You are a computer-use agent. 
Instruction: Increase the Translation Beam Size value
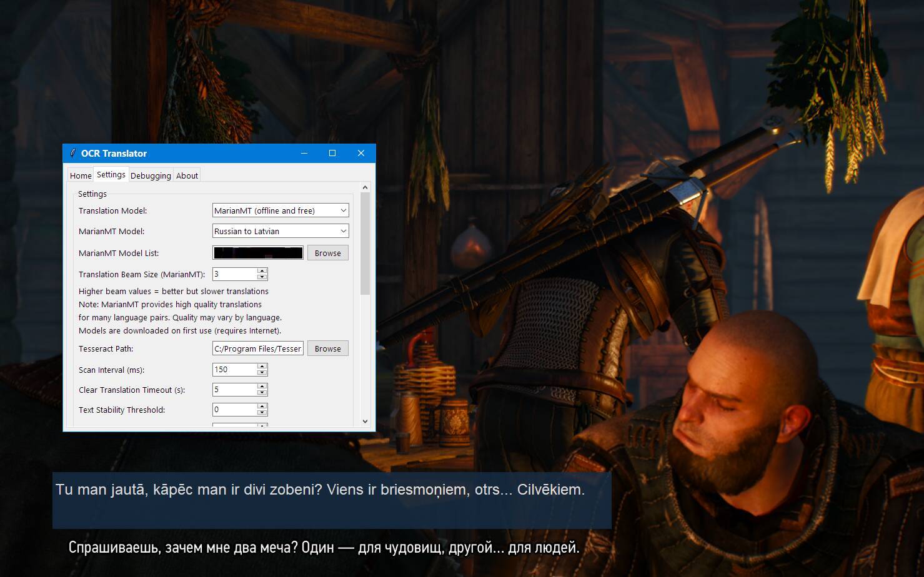[262, 271]
